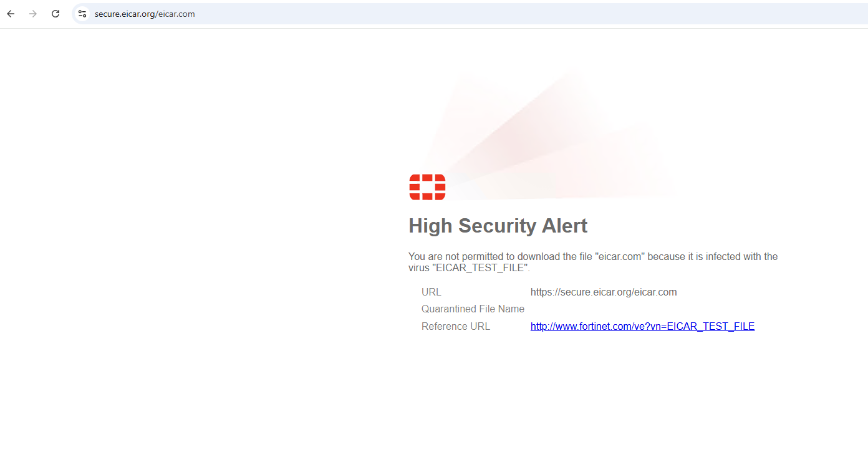The image size is (868, 457).
Task: Click the Reference URL label
Action: click(x=456, y=326)
